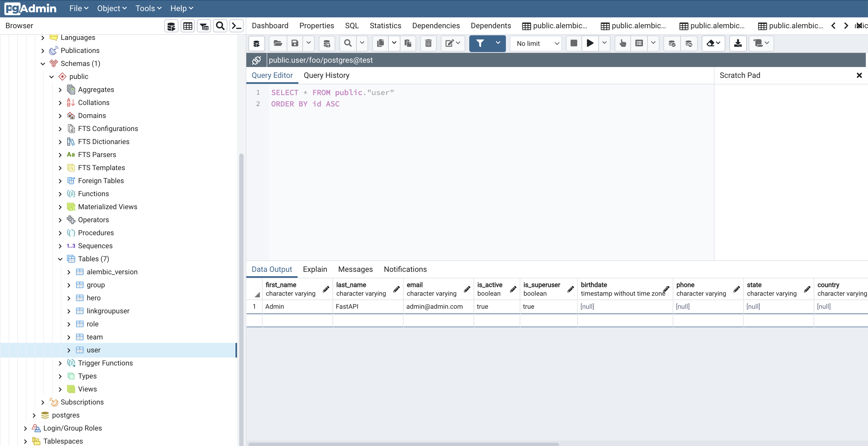Click the Open File folder icon
This screenshot has width=868, height=446.
click(278, 43)
